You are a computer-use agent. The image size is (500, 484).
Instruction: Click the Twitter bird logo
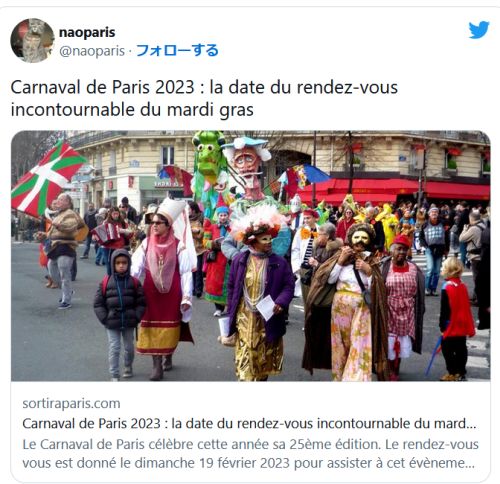479,30
